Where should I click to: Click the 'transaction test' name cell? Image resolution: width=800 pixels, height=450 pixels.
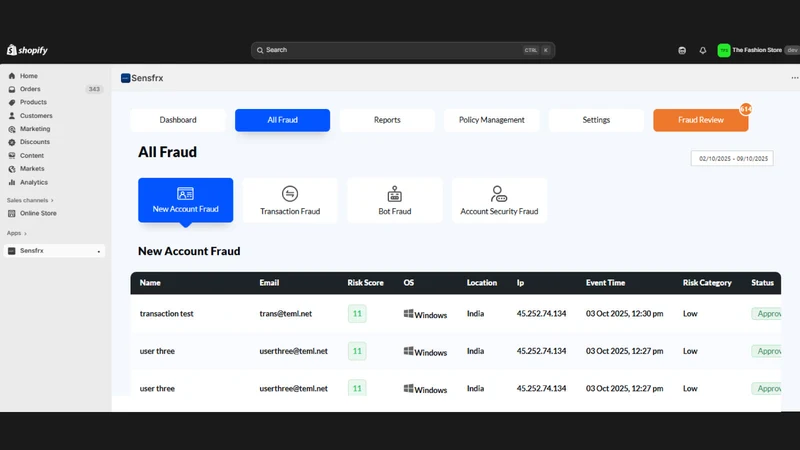pyautogui.click(x=166, y=313)
